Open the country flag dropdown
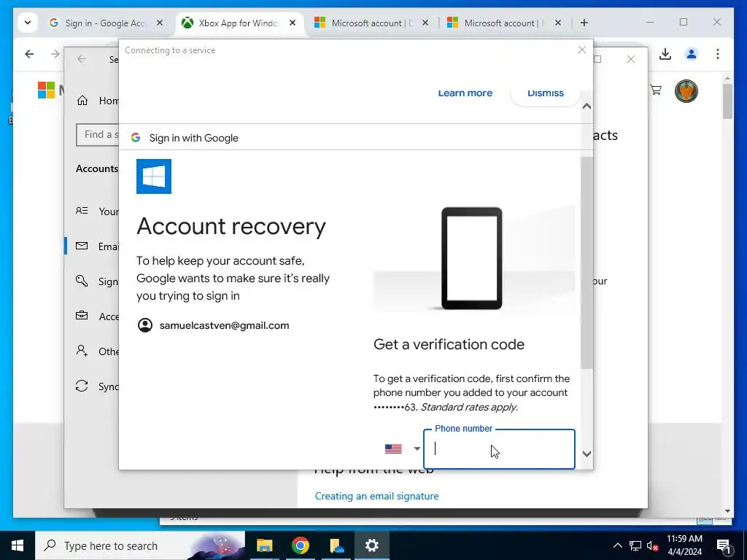Viewport: 747px width, 560px height. coord(403,448)
